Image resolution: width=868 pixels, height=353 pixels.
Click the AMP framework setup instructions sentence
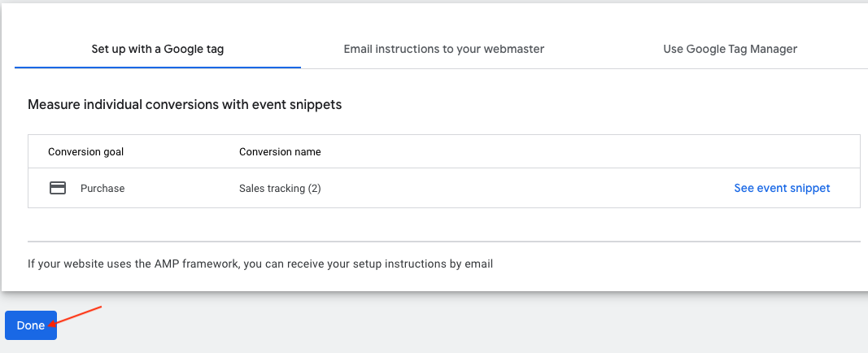click(260, 264)
